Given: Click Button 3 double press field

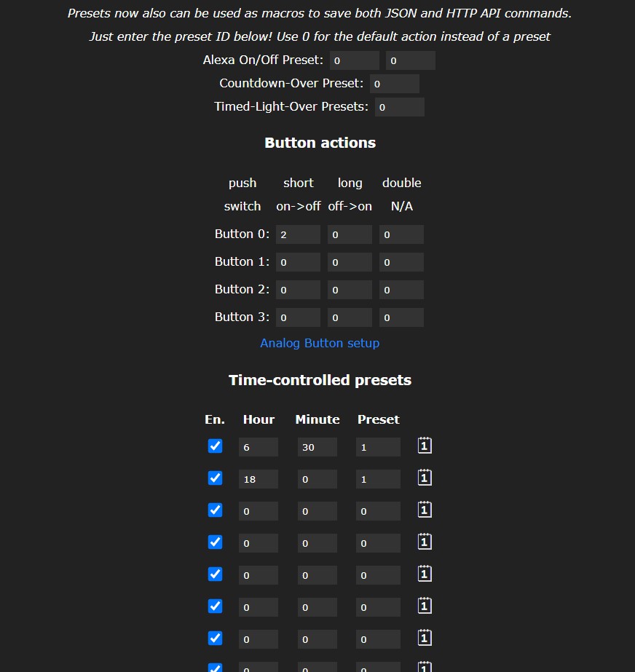Looking at the screenshot, I should [x=401, y=317].
